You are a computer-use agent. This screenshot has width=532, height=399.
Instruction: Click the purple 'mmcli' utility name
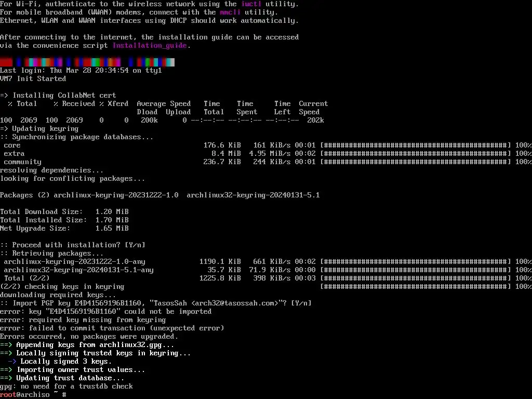tap(230, 12)
